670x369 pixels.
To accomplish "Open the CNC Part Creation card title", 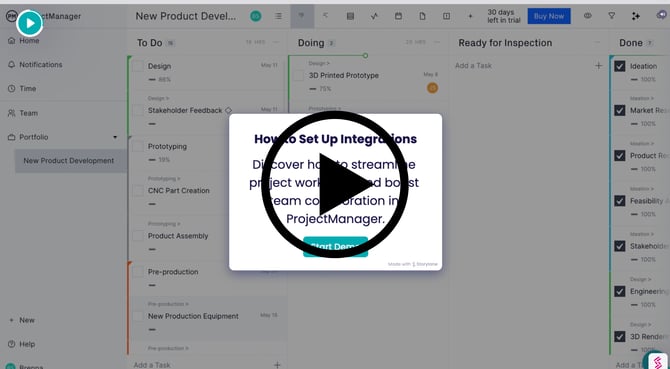I will point(179,190).
